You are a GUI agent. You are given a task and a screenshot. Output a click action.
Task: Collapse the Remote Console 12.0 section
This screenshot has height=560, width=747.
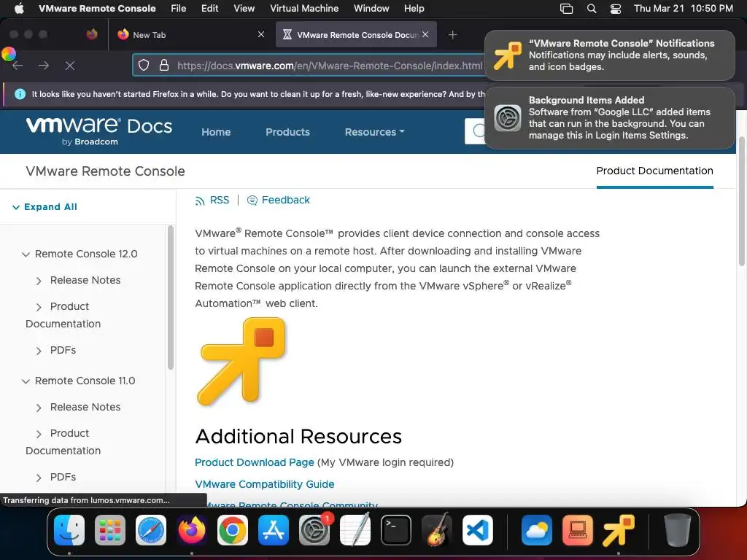(x=26, y=254)
